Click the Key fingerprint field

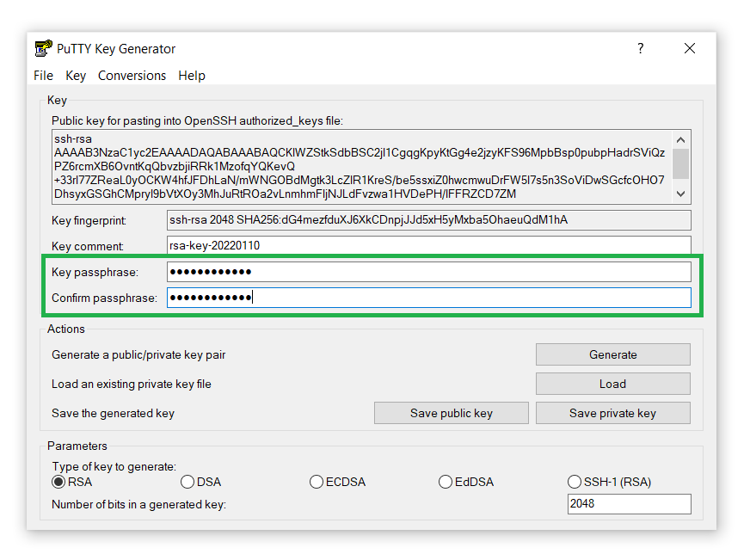428,220
